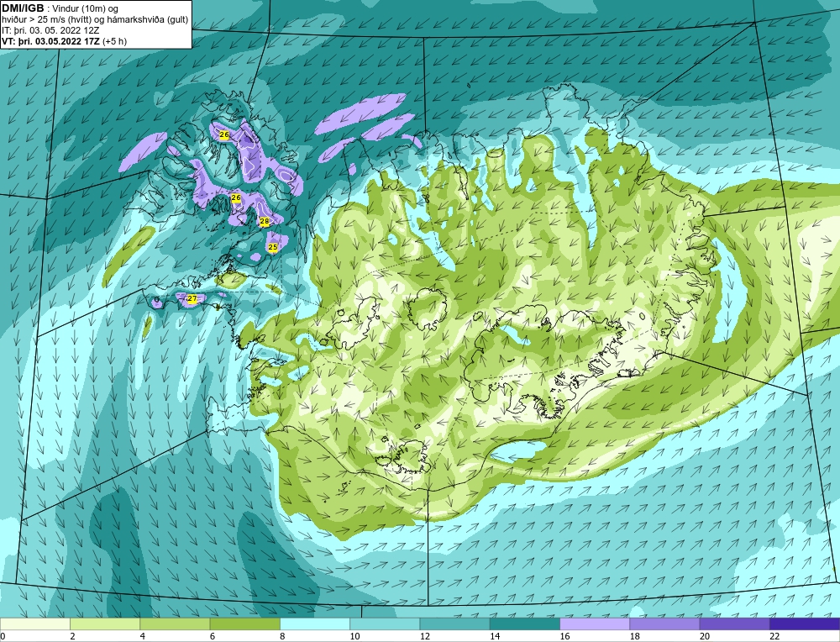Click the scale number 16
This screenshot has width=840, height=642.
pyautogui.click(x=564, y=636)
